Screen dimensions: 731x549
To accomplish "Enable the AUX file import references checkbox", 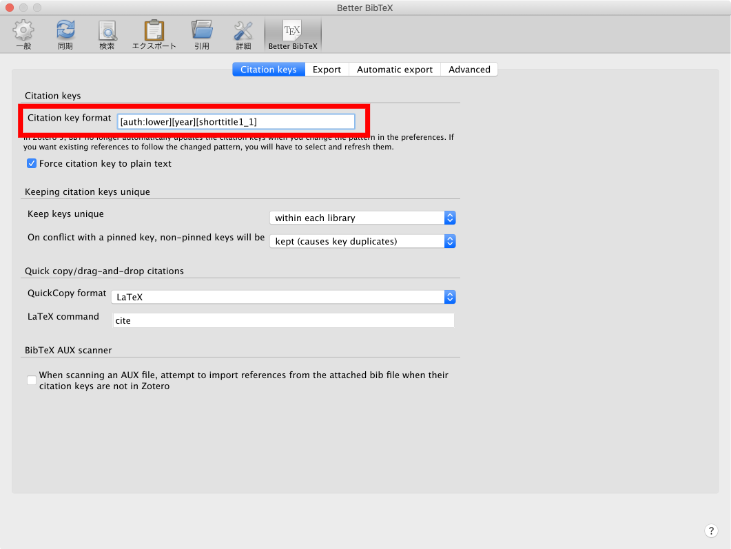I will click(x=32, y=380).
